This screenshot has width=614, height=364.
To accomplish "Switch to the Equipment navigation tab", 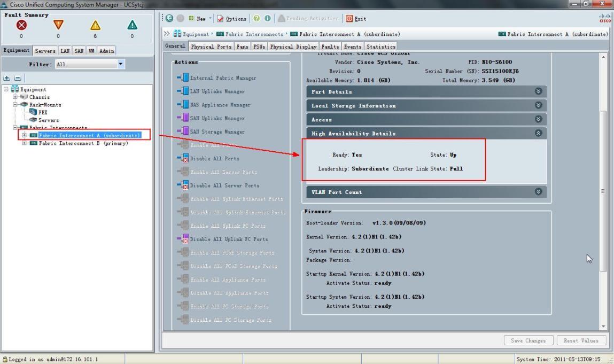I will (17, 50).
